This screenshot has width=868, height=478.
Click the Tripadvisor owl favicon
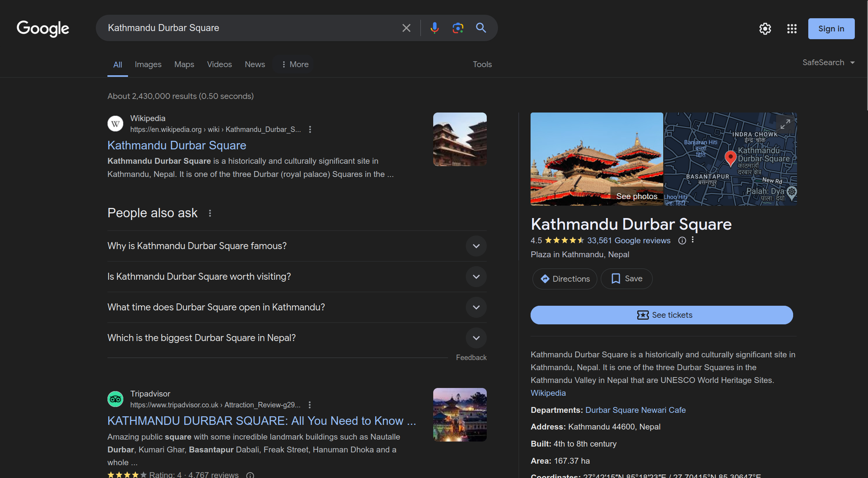click(115, 399)
